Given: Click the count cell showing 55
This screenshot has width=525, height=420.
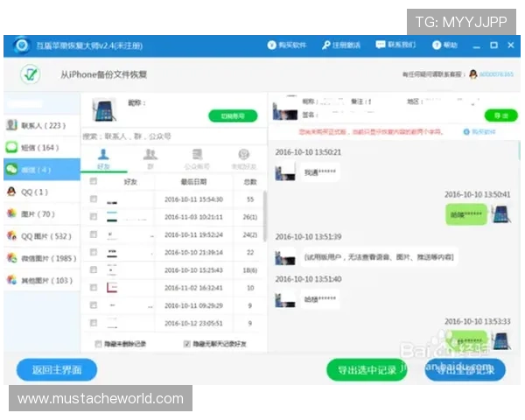Looking at the screenshot, I should pos(250,199).
